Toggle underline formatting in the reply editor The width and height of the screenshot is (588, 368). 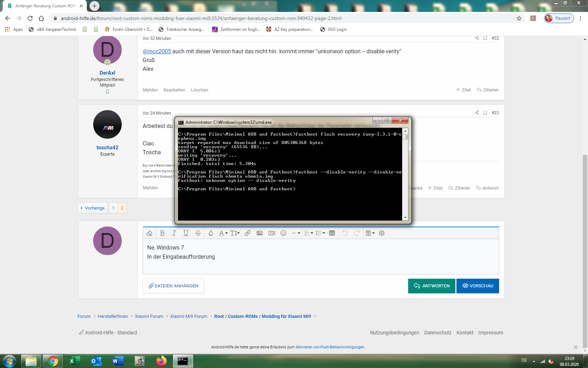tap(186, 233)
